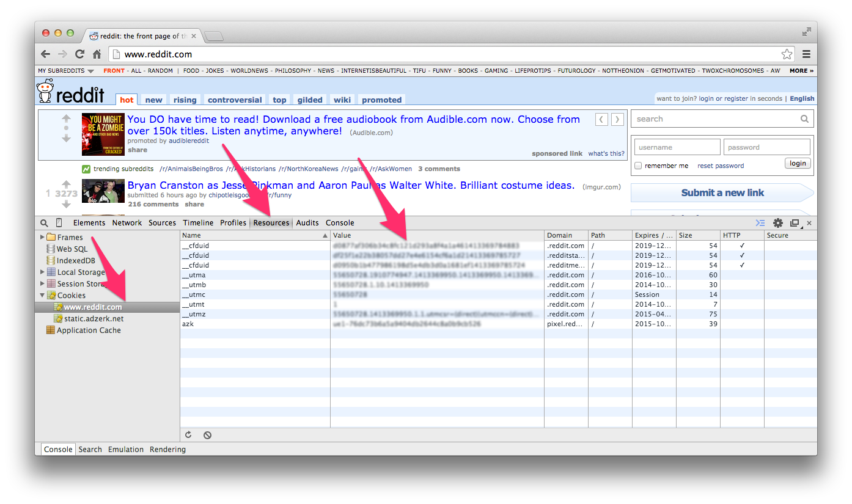Open DevTools search magnifier icon

(x=44, y=223)
